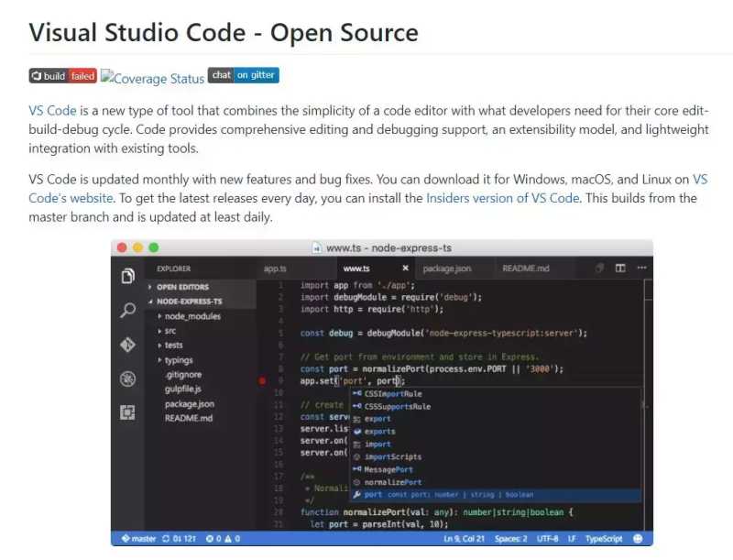733x560 pixels.
Task: Open the Search view icon
Action: 128,311
